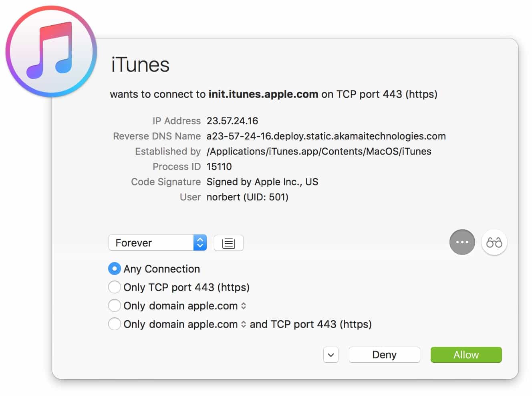Screen dimensions: 532x396
Task: Click the 'Signed by Apple Inc., US' signature
Action: tap(262, 182)
